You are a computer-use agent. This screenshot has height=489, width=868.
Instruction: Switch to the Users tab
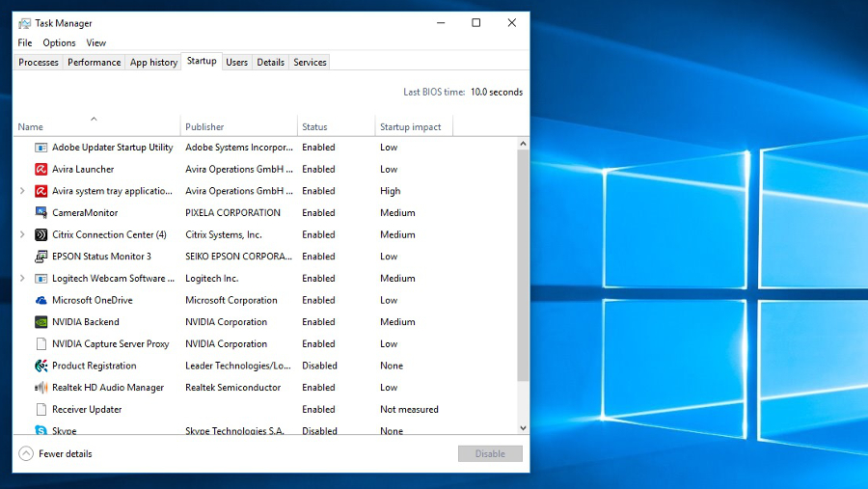237,62
